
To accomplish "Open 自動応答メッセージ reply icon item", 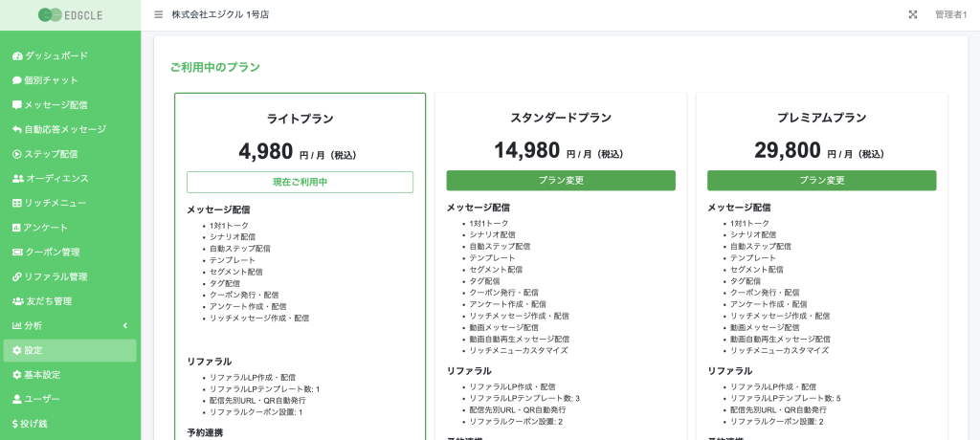I will click(58, 129).
